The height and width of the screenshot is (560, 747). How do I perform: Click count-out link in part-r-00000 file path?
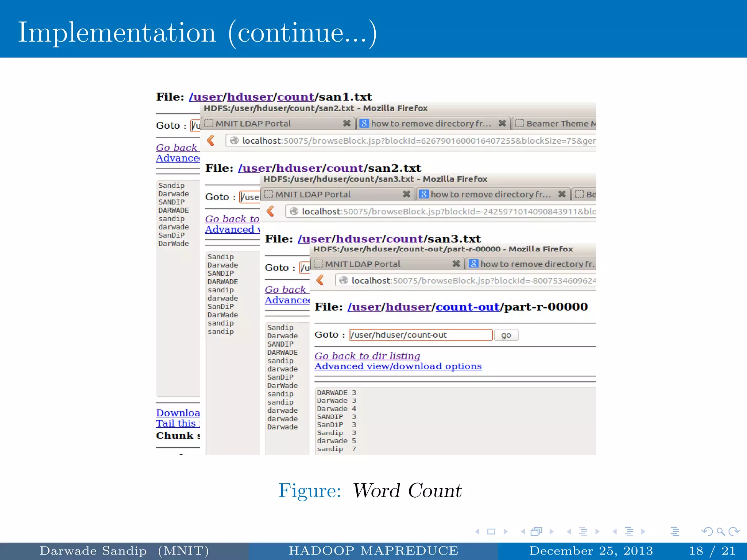point(468,307)
